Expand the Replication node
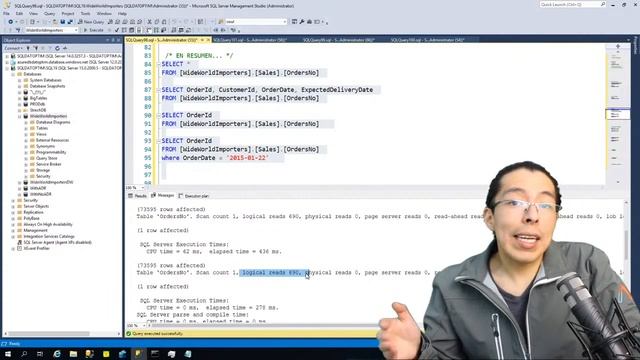The width and height of the screenshot is (640, 360). point(13,212)
